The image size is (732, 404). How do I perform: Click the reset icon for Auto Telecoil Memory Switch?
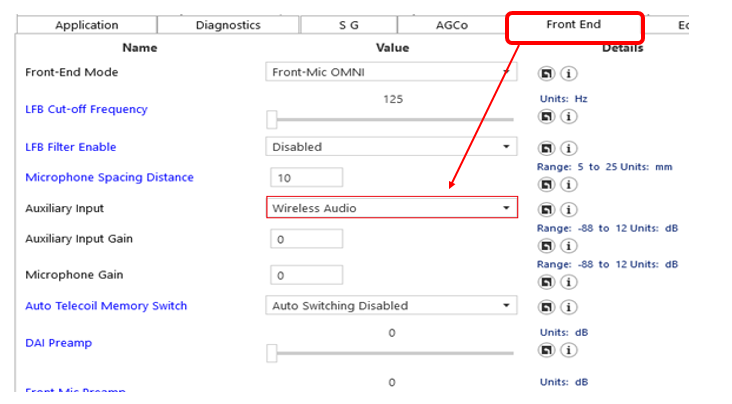pos(547,306)
